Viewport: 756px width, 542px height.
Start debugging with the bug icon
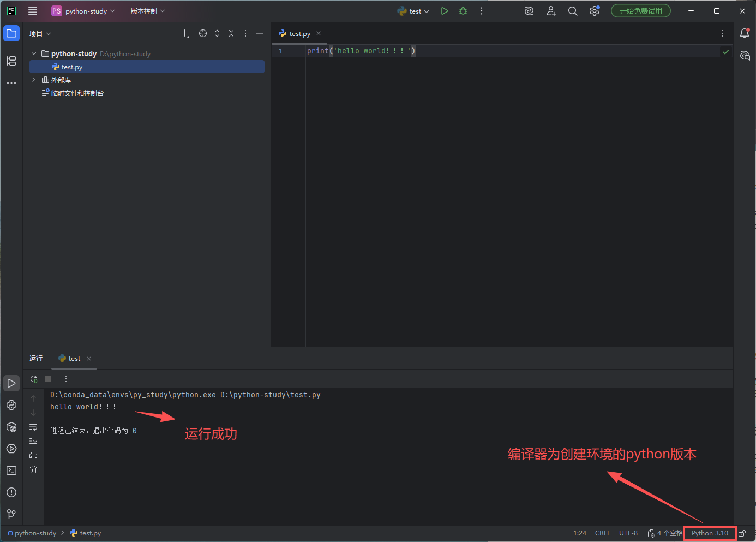tap(463, 11)
